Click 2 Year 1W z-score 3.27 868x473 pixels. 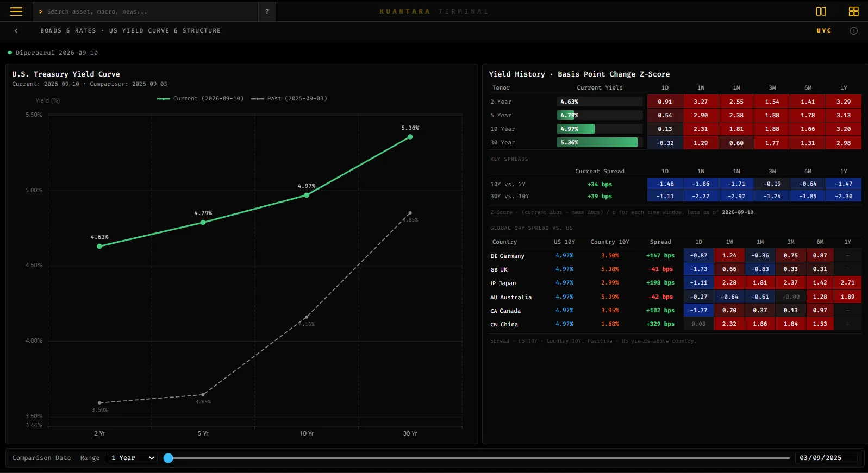tap(701, 102)
